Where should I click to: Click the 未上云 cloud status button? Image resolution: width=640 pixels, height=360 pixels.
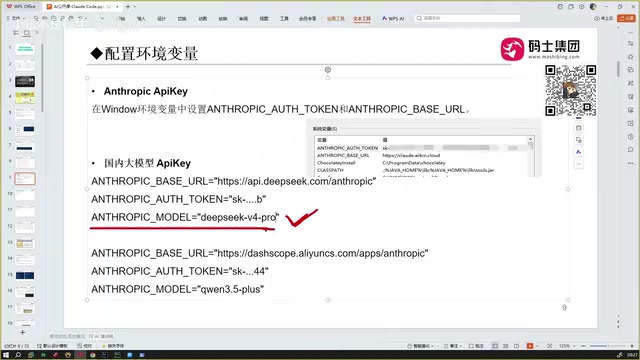[x=604, y=18]
